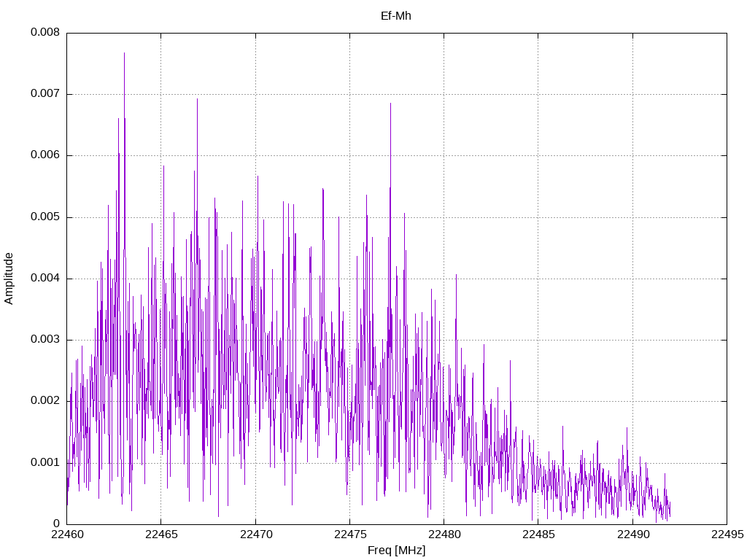Select the Amplitude y-axis label
747x560 pixels.
point(9,279)
